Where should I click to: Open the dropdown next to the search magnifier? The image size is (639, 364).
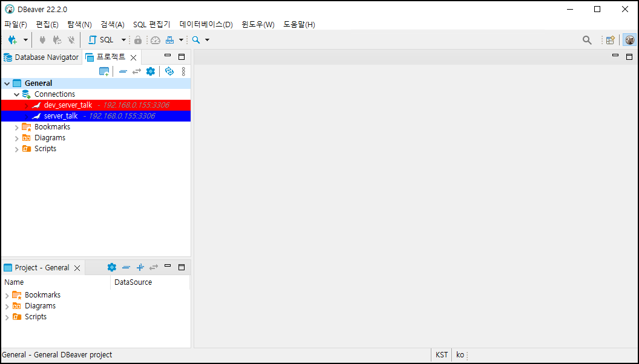(207, 40)
